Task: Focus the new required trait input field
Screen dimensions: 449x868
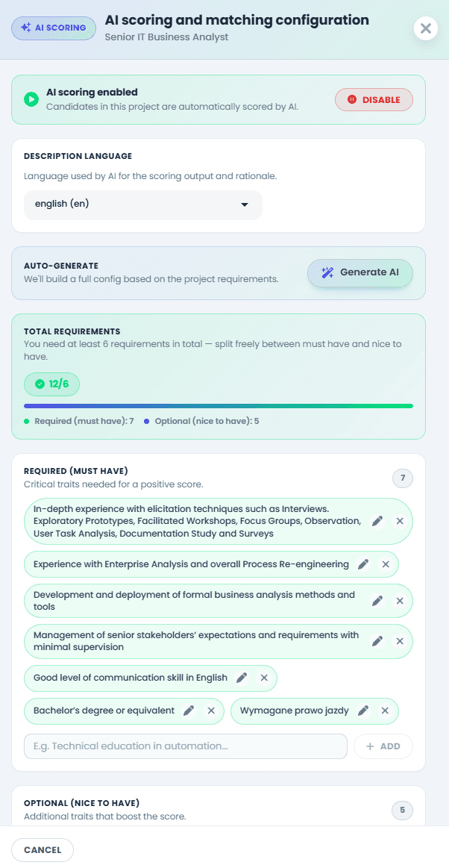Action: (186, 746)
